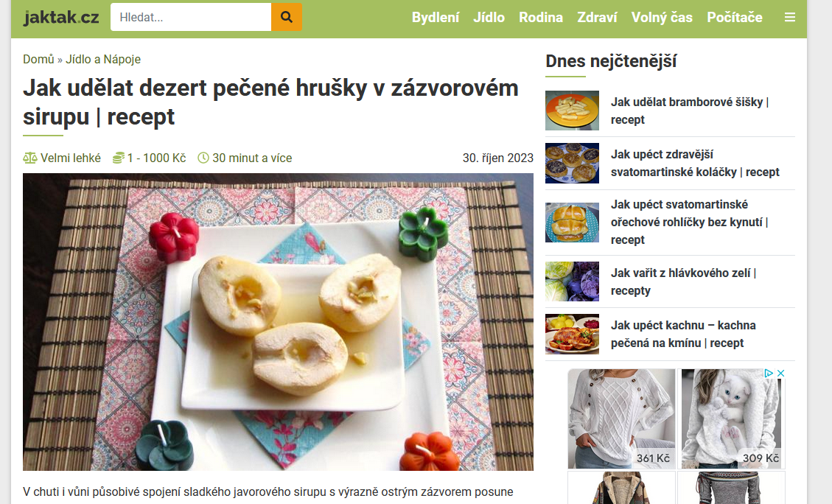The height and width of the screenshot is (504, 832).
Task: Close the ad with the X icon
Action: click(x=780, y=374)
